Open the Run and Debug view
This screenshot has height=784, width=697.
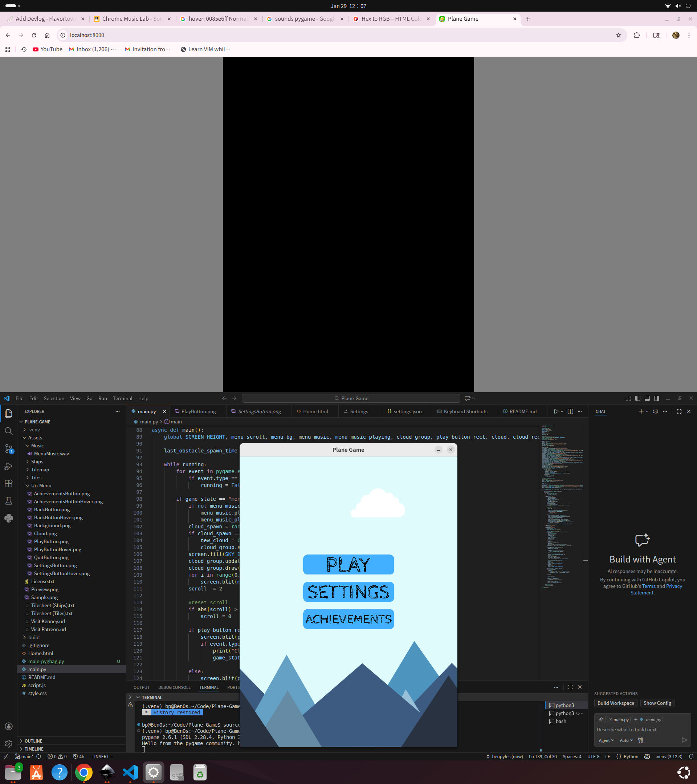click(8, 466)
